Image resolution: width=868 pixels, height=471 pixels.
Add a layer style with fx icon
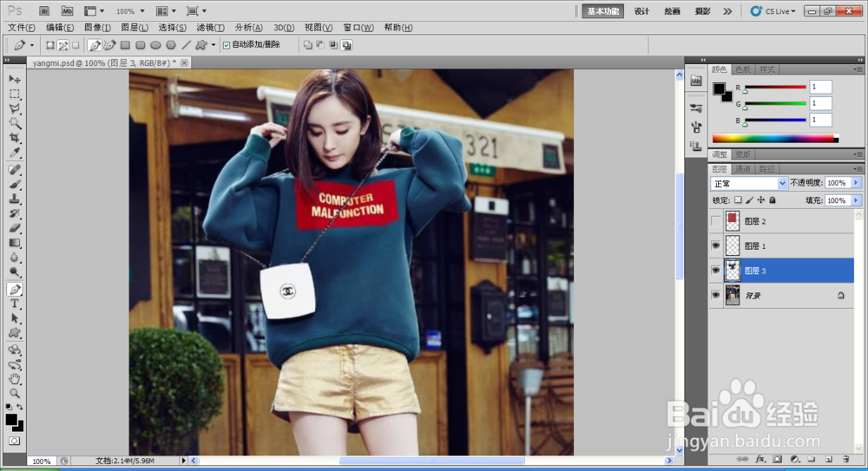pos(760,459)
